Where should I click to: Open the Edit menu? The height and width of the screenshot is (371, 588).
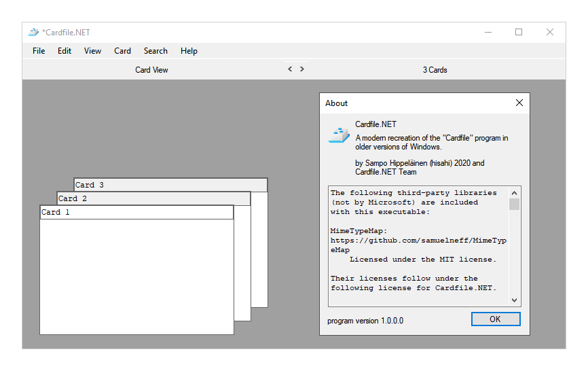(x=65, y=51)
